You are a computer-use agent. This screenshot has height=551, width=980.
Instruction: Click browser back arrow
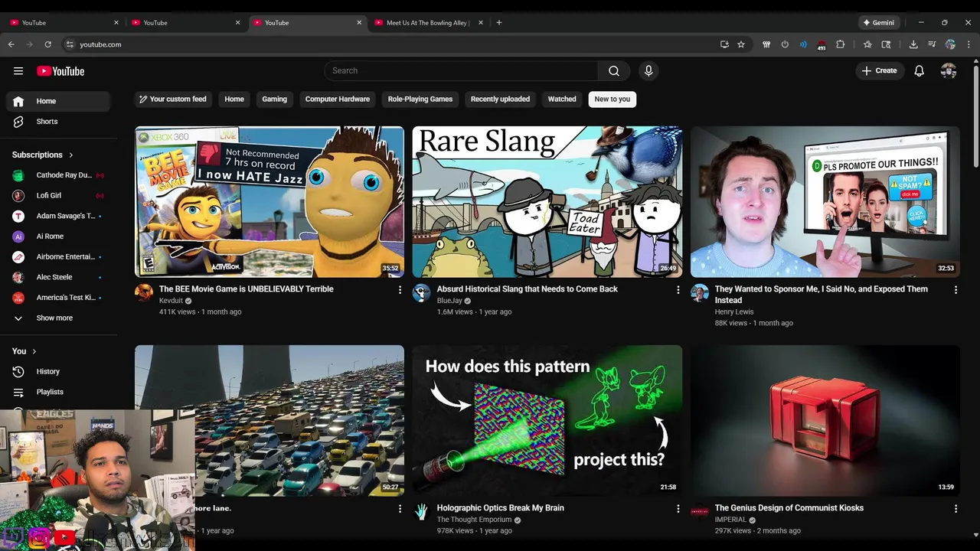[11, 44]
